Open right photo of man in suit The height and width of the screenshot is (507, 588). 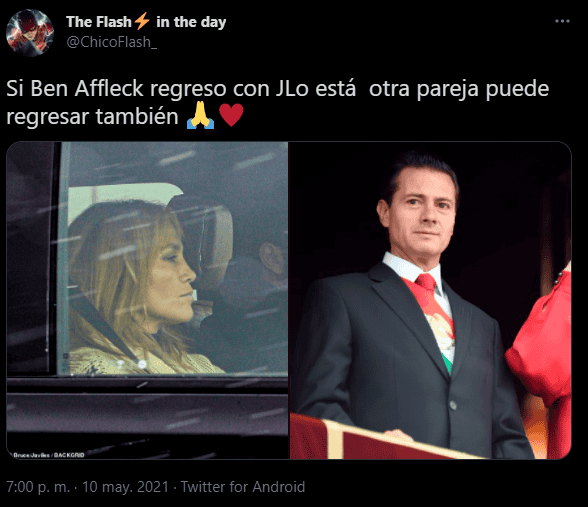(430, 300)
